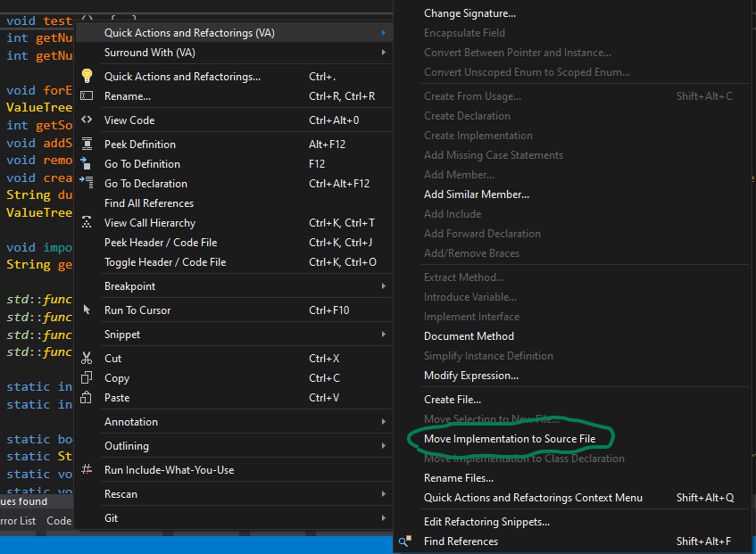The width and height of the screenshot is (756, 554).
Task: Choose Run Include-What-You-Use
Action: tap(170, 470)
